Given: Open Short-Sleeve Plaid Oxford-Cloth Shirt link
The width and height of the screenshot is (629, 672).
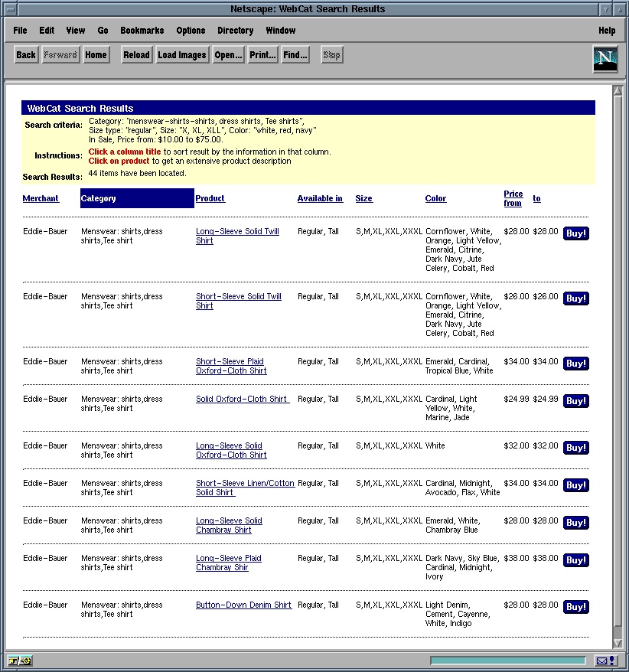Looking at the screenshot, I should [x=231, y=366].
